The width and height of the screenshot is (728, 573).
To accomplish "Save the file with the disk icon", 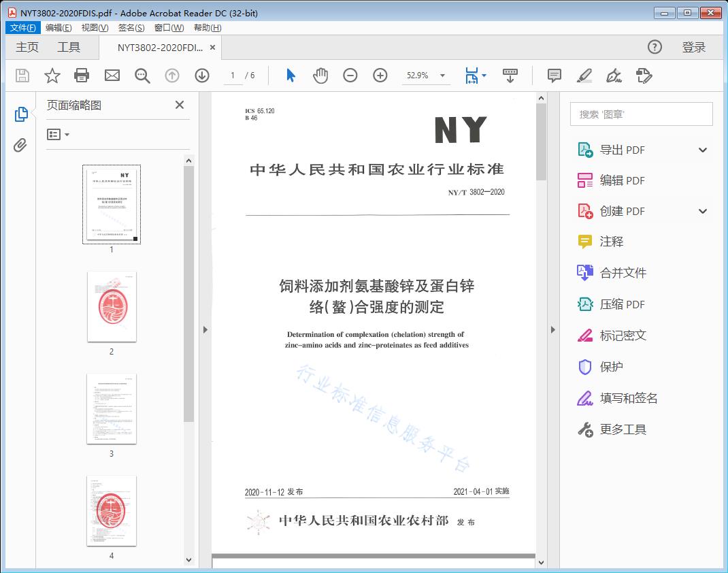I will 21,76.
